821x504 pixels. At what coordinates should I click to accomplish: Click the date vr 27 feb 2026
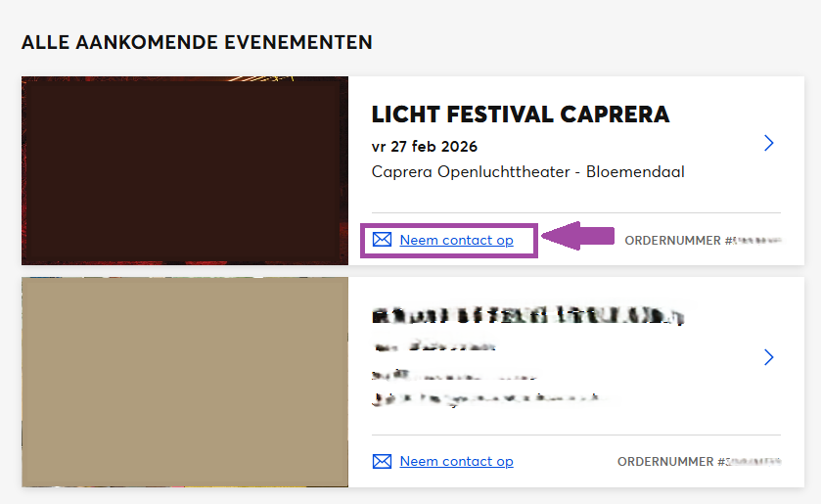424,146
